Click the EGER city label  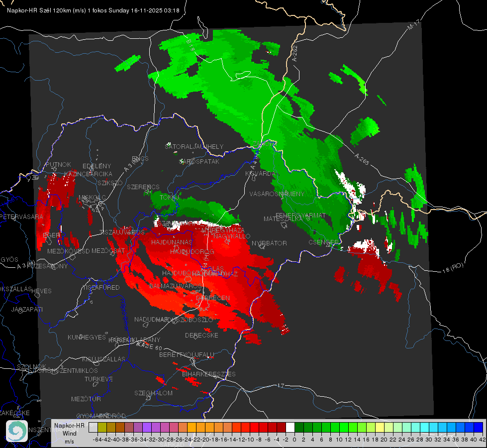[51, 235]
